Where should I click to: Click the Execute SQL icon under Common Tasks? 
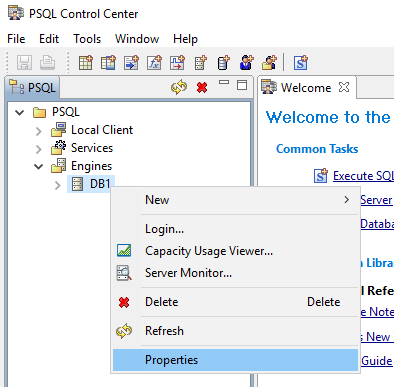click(321, 175)
